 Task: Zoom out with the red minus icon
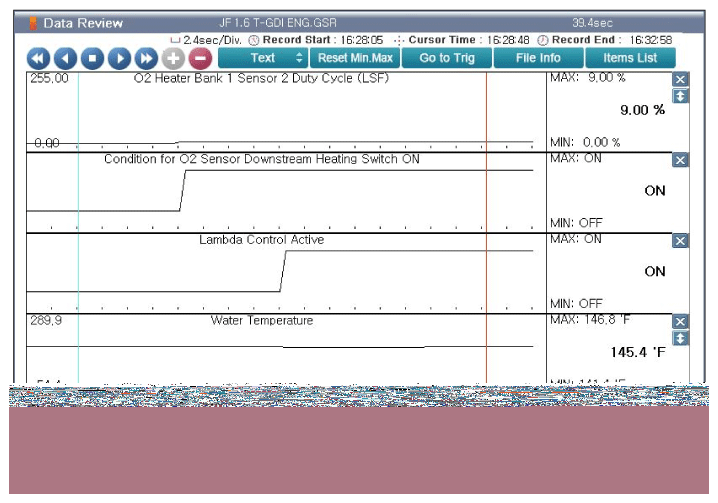coord(199,59)
